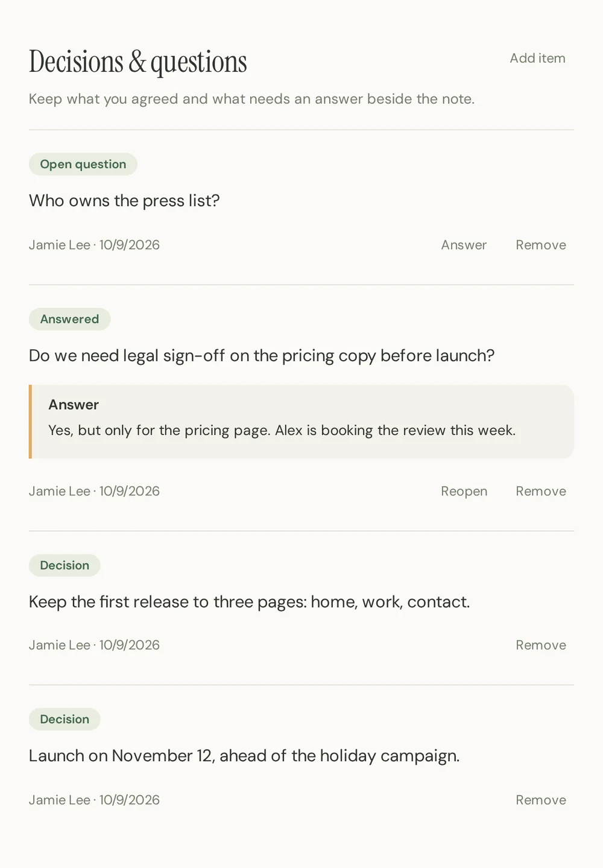Click the Decision badge above three pages item
The image size is (603, 868).
[x=65, y=565]
